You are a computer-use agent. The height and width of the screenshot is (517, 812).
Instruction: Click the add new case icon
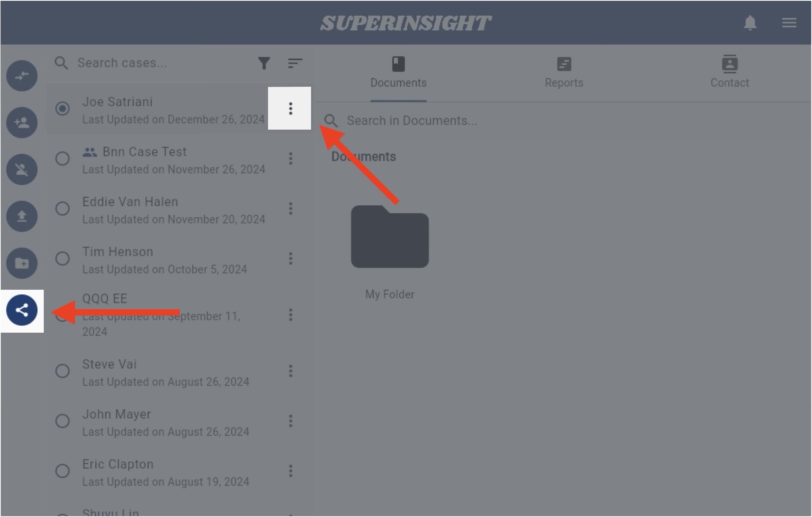[x=22, y=123]
